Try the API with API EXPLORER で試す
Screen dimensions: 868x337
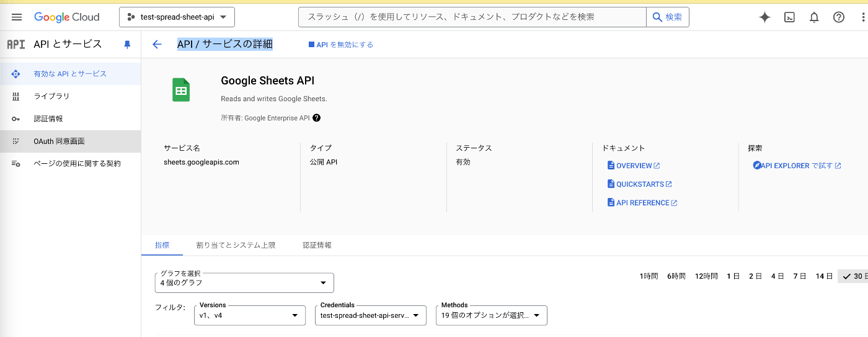pyautogui.click(x=797, y=166)
